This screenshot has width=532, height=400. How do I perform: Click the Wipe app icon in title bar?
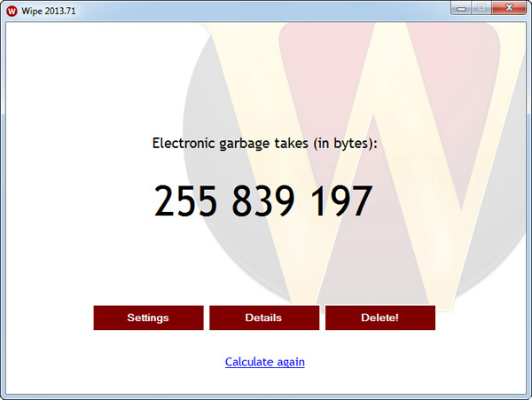[x=12, y=11]
